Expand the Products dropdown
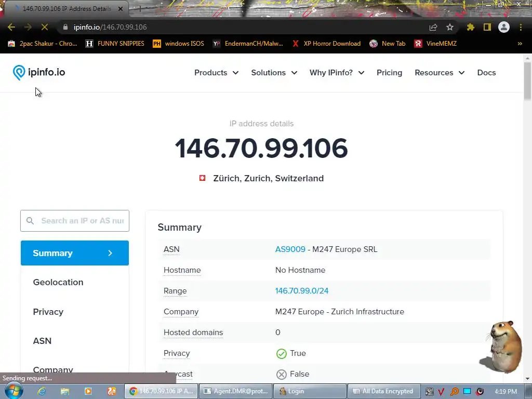The width and height of the screenshot is (532, 399). click(217, 73)
